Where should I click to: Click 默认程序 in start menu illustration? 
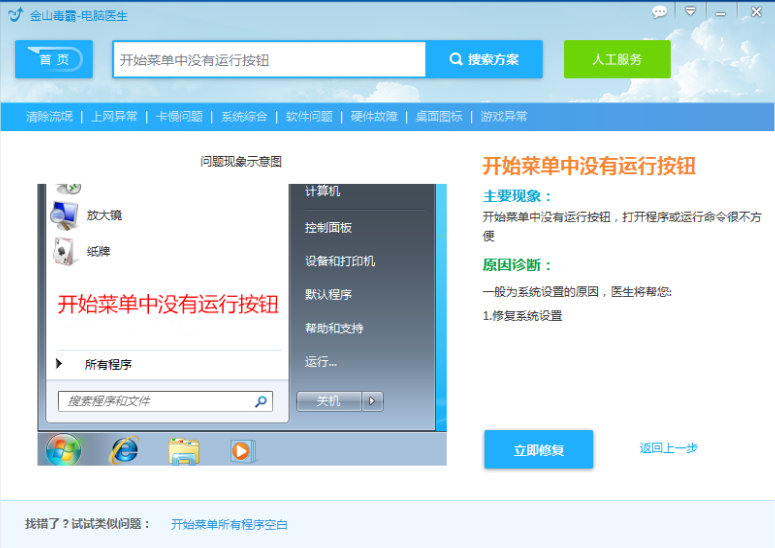[328, 295]
